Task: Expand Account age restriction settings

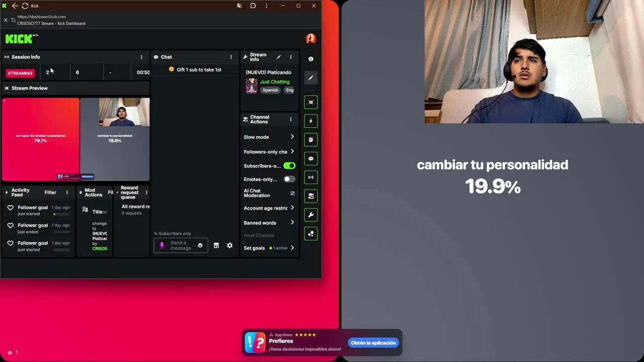Action: (x=269, y=208)
